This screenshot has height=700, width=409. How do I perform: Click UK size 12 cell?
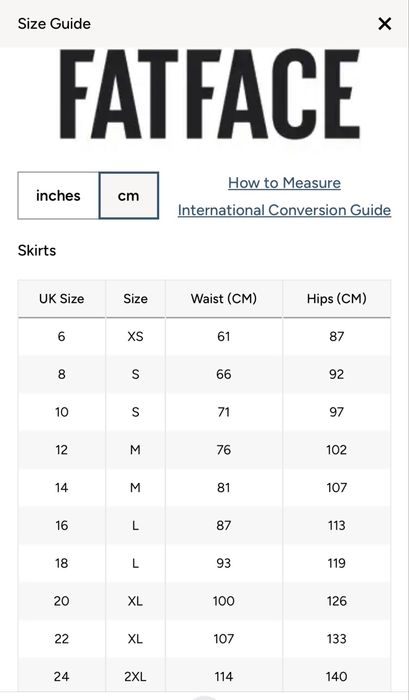point(62,450)
